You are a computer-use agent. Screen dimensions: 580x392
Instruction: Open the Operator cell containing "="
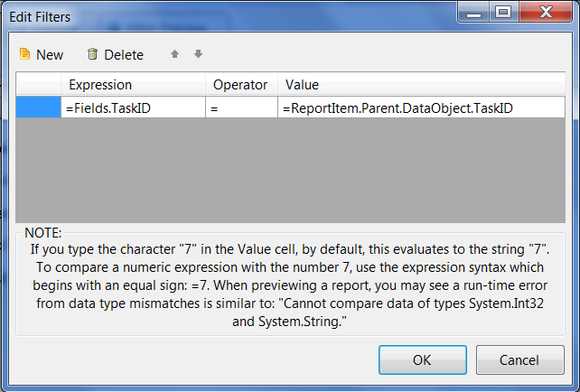click(x=241, y=107)
